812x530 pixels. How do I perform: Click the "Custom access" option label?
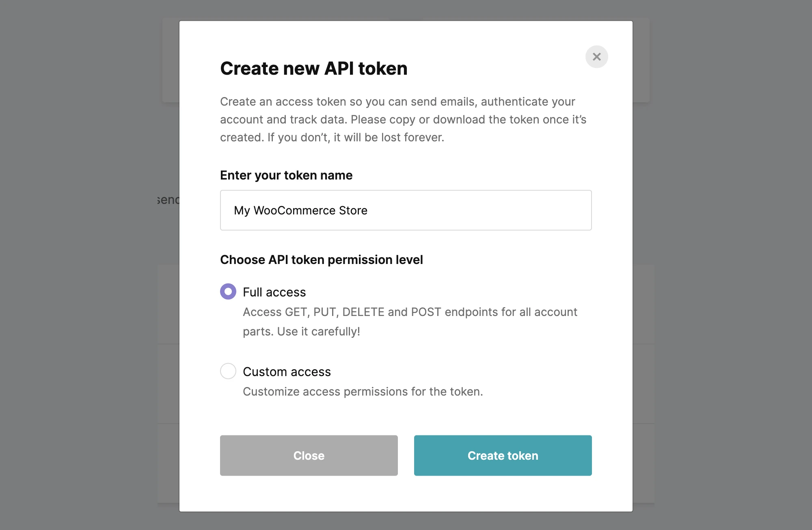287,372
